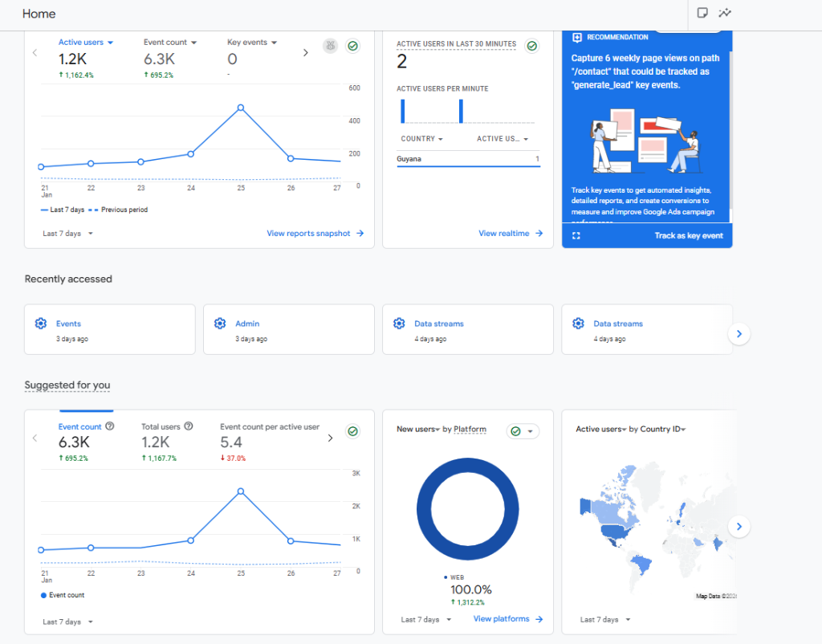
Task: Select Event count tab on suggested card
Action: 86,442
